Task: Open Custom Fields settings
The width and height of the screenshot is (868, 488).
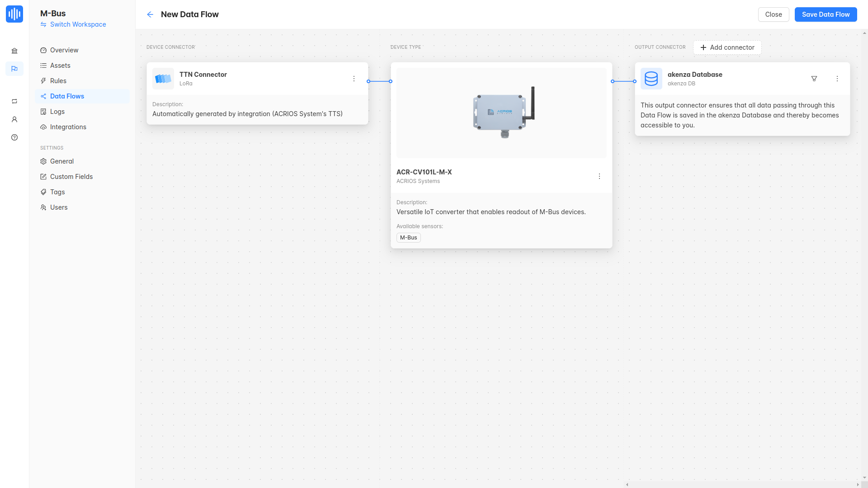Action: pos(71,177)
